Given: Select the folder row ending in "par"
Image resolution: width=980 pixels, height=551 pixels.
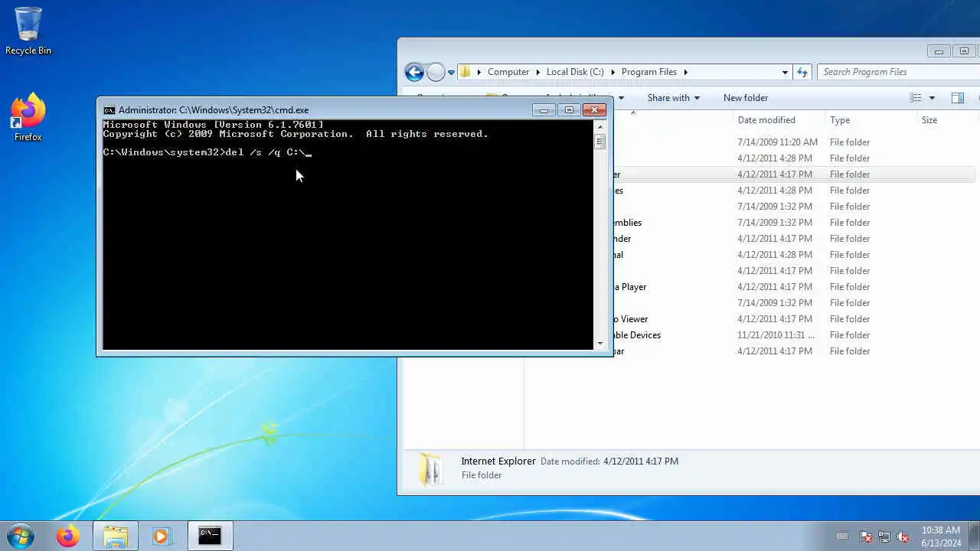Looking at the screenshot, I should pos(794,351).
